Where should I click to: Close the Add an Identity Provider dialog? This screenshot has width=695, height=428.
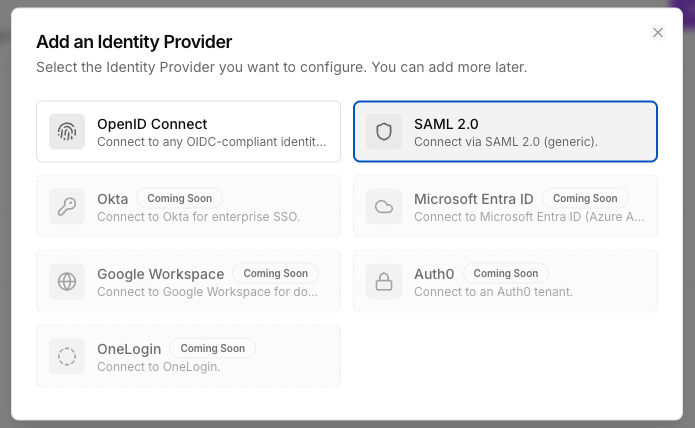tap(658, 32)
